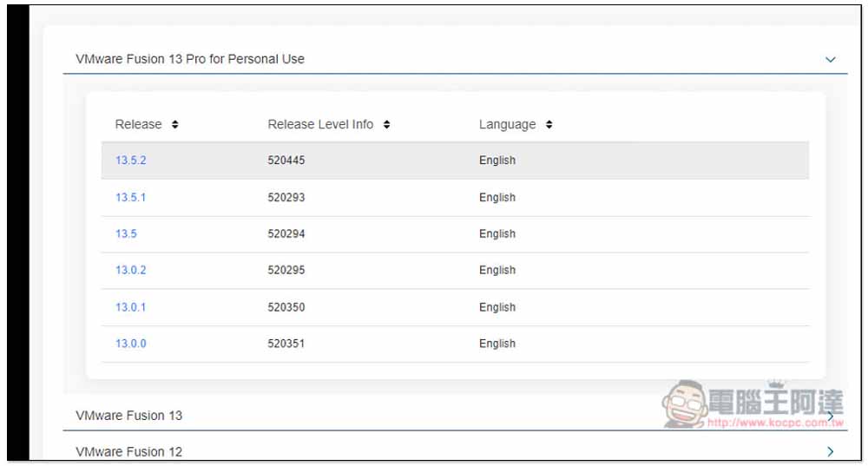Open release 13.5.1 link

click(131, 198)
